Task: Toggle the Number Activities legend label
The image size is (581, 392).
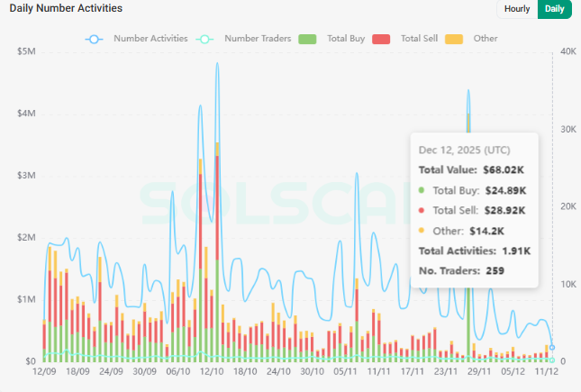Action: (150, 39)
